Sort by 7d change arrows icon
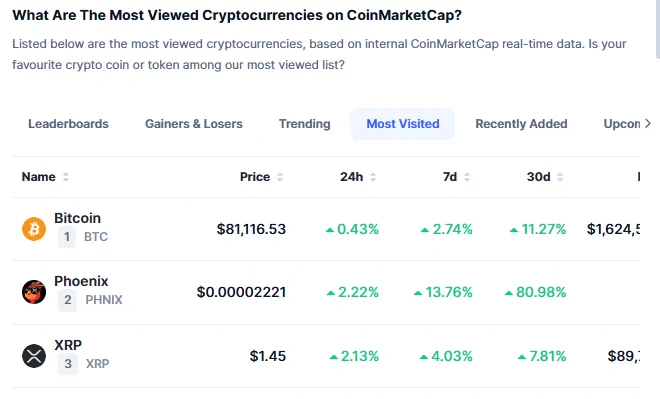 467,177
